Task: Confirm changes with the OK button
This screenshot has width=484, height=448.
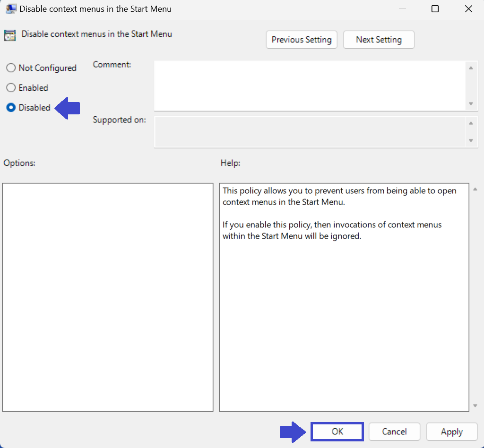Action: pyautogui.click(x=337, y=431)
